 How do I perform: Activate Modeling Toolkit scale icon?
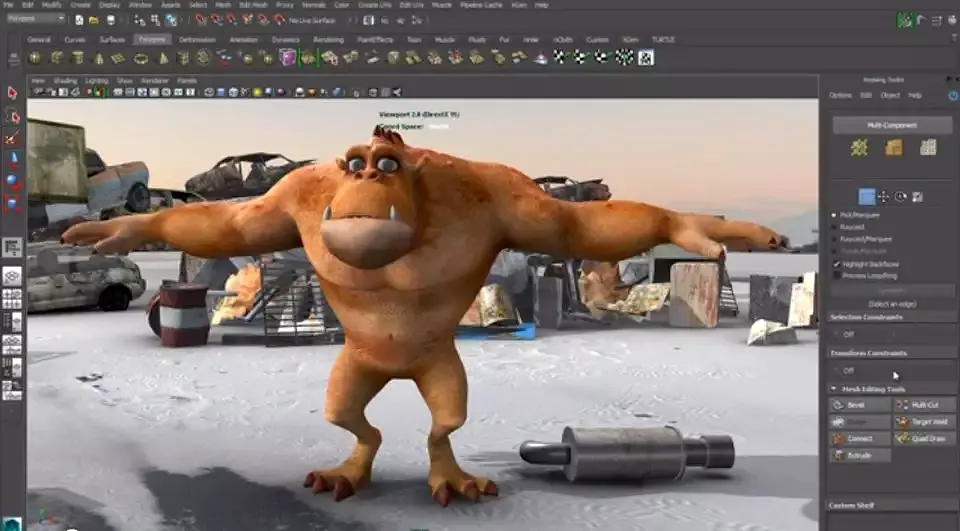coord(918,197)
